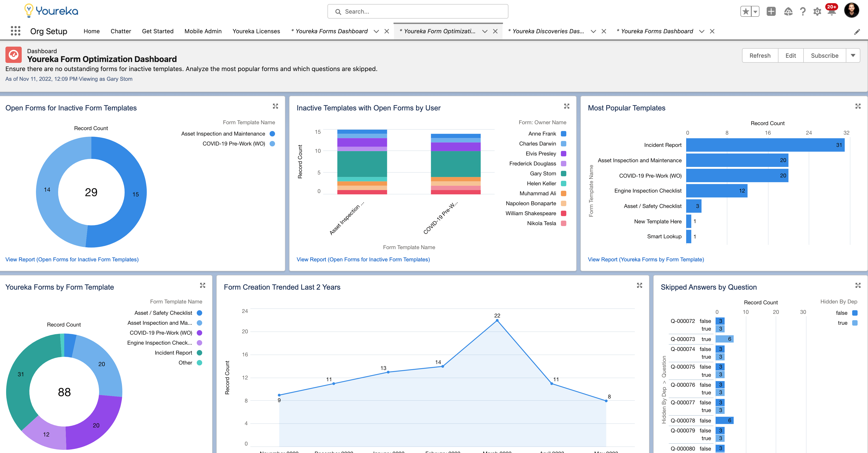868x453 pixels.
Task: Expand the Youreka Discoveries tab menu
Action: tap(593, 31)
